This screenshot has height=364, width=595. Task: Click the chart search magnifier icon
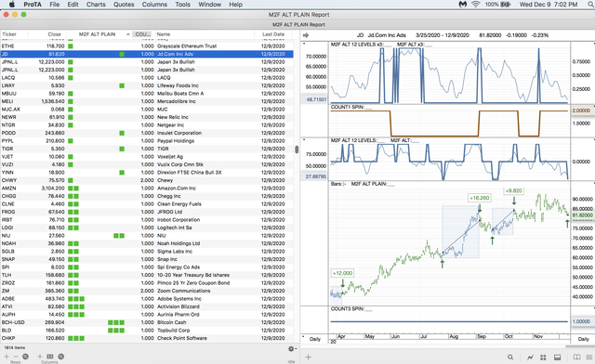(510, 357)
